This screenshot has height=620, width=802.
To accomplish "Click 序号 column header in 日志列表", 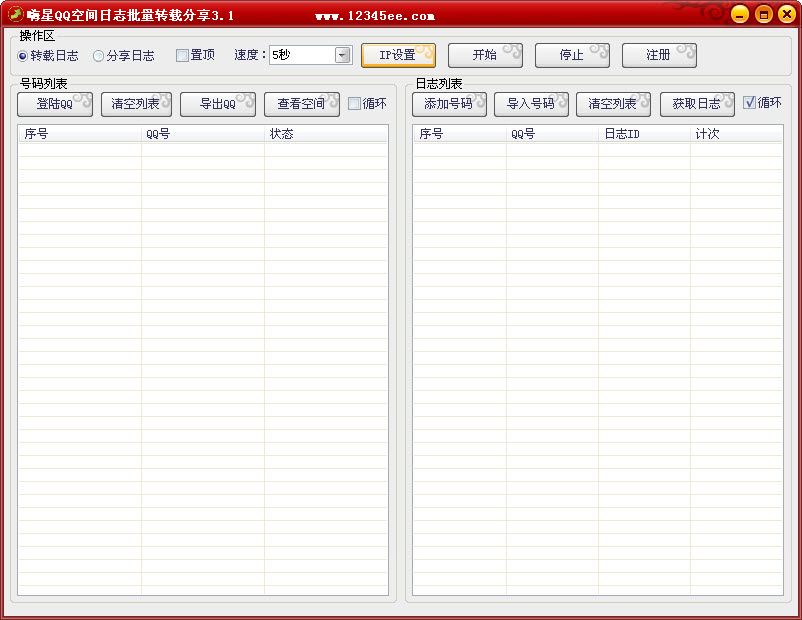I will [x=460, y=134].
